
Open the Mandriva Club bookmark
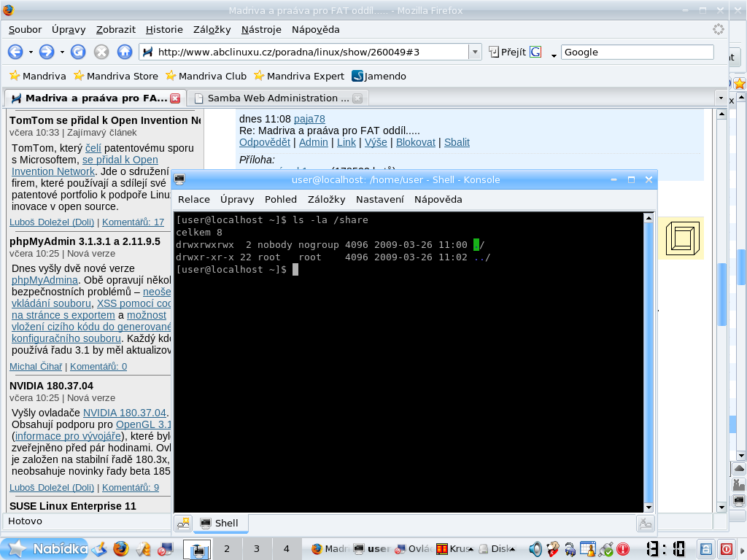click(206, 76)
